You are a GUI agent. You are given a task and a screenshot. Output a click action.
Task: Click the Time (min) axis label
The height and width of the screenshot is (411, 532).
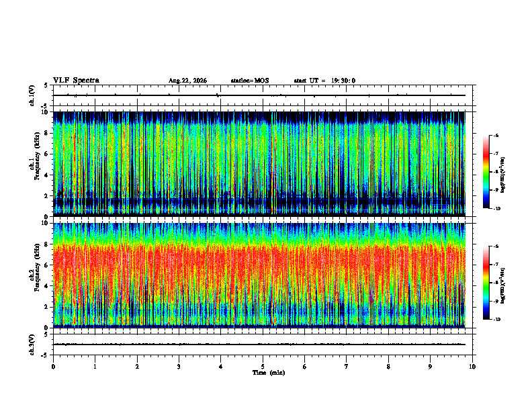pyautogui.click(x=269, y=373)
